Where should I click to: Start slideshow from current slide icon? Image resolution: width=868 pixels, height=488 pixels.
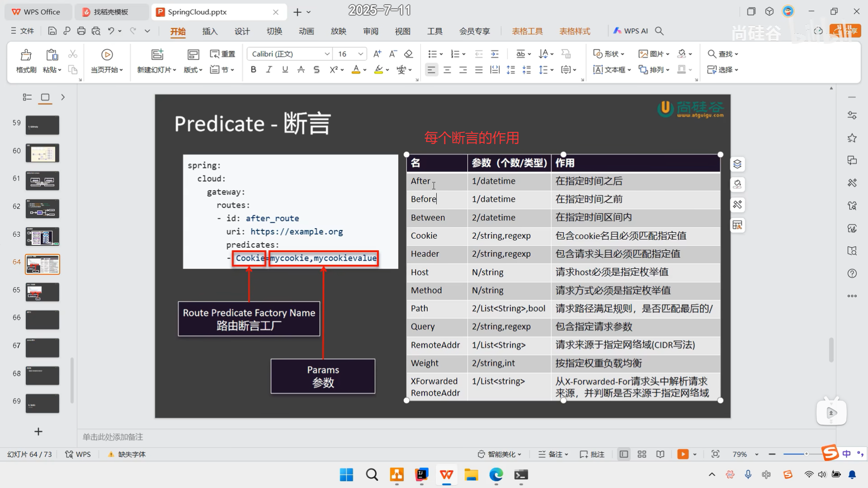107,55
